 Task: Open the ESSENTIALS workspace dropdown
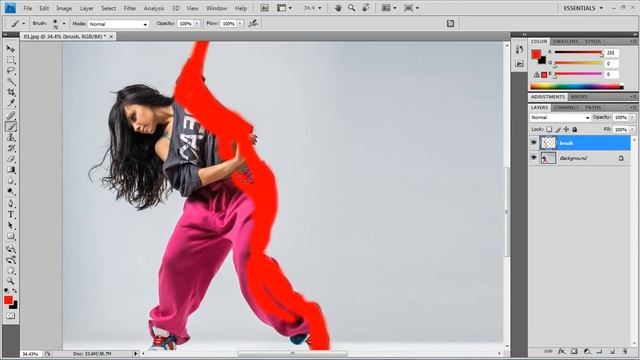[583, 8]
